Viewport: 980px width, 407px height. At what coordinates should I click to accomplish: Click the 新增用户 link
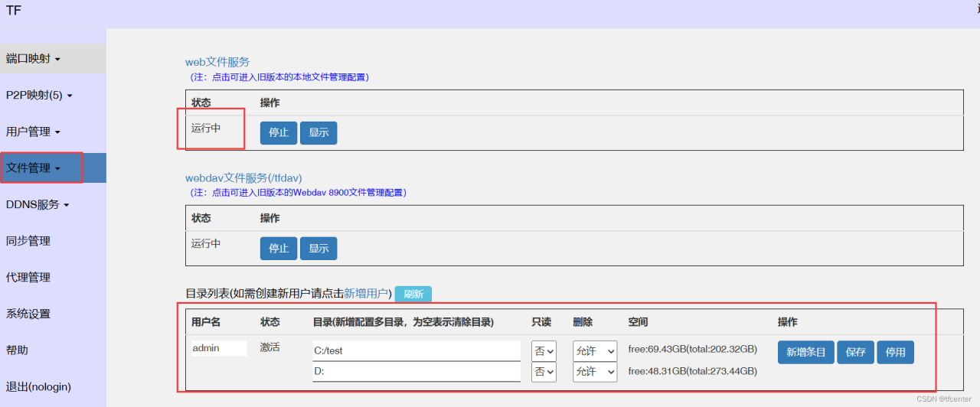[367, 293]
